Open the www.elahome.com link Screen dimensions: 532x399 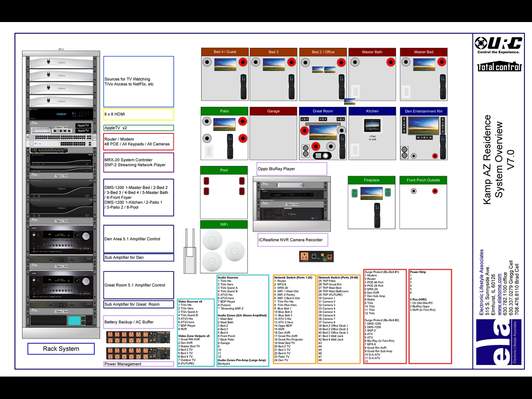click(499, 294)
